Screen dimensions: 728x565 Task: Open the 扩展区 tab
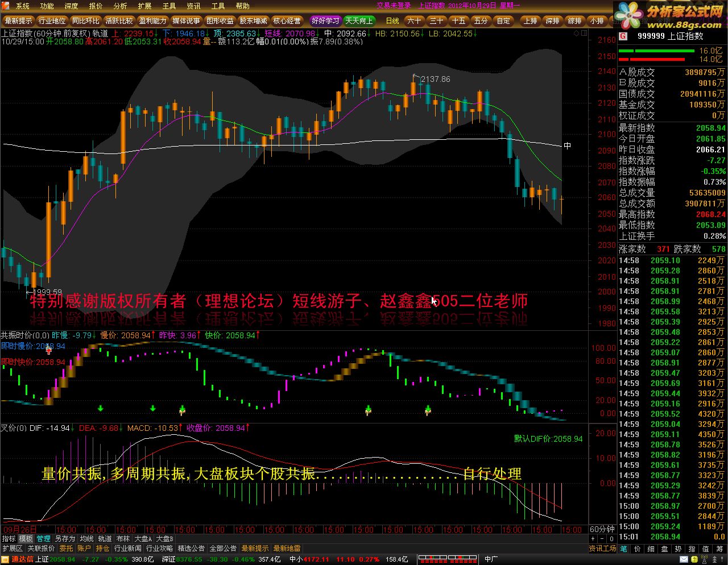[13, 549]
